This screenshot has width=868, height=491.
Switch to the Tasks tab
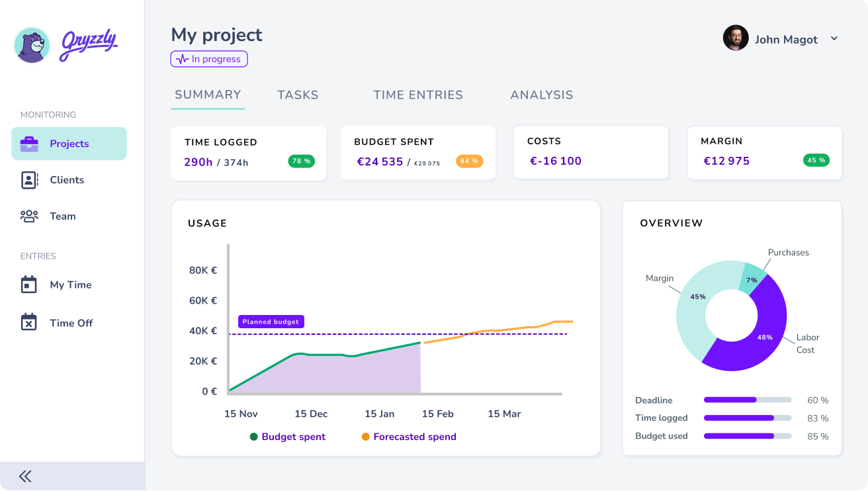298,95
